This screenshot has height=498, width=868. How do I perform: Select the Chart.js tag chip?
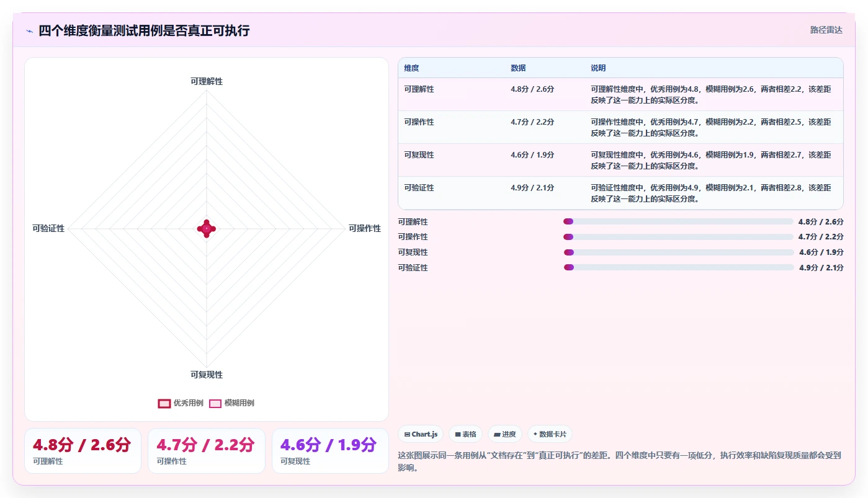coord(421,434)
